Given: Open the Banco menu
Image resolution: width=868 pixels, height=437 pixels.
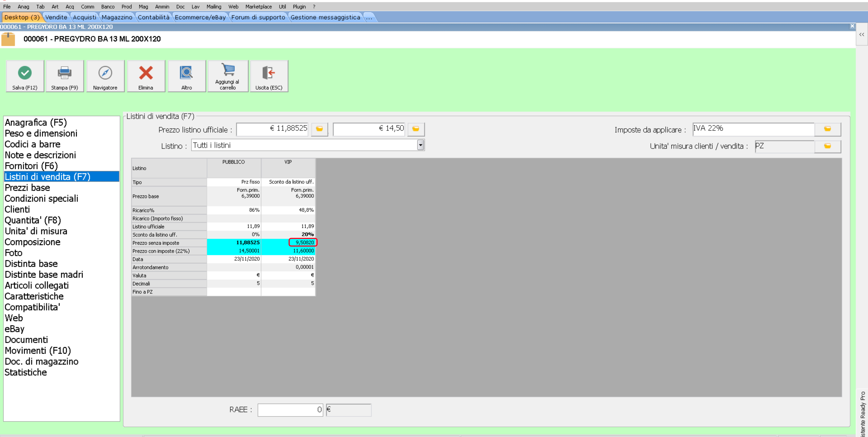Looking at the screenshot, I should (x=108, y=6).
